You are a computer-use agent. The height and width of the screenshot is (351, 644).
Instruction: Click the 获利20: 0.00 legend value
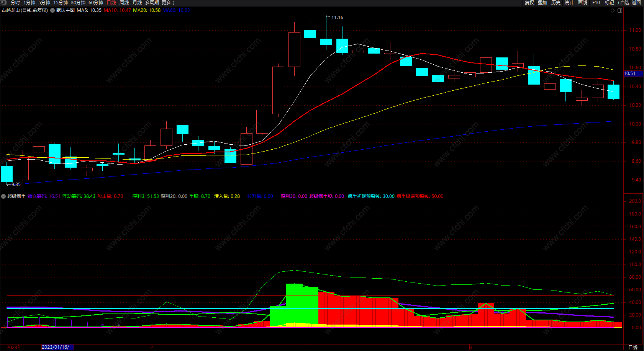pos(174,196)
